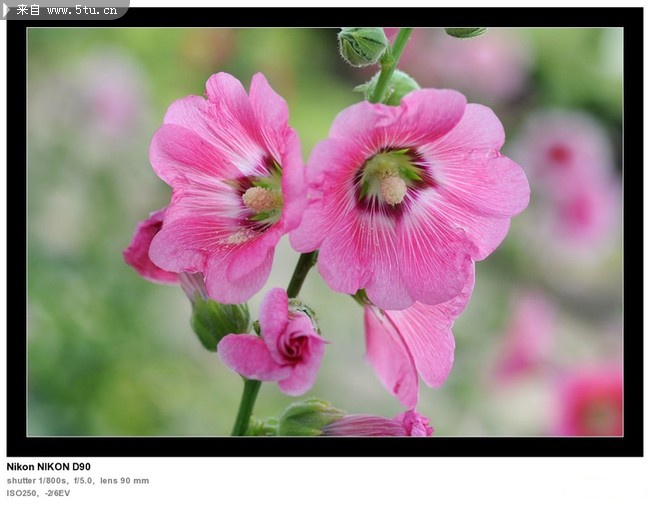Click the -2/6EV exposure value
The height and width of the screenshot is (506, 650).
pyautogui.click(x=57, y=493)
